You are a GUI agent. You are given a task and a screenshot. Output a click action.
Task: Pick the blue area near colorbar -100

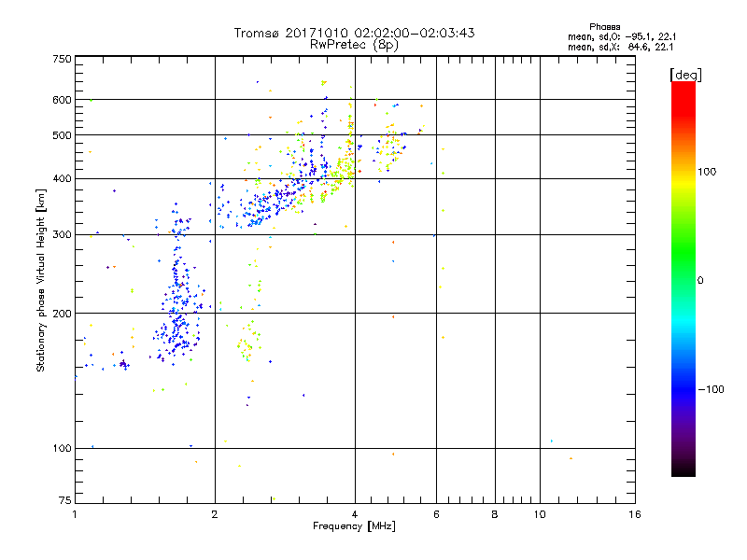[x=683, y=389]
